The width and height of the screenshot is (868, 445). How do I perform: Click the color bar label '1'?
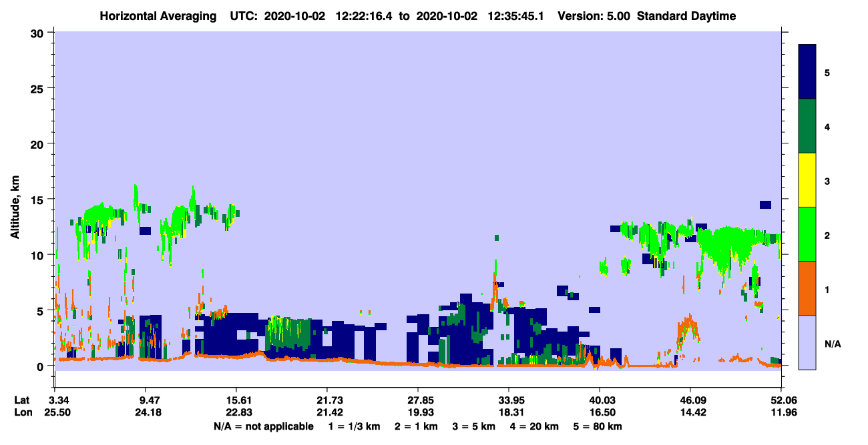pyautogui.click(x=827, y=289)
